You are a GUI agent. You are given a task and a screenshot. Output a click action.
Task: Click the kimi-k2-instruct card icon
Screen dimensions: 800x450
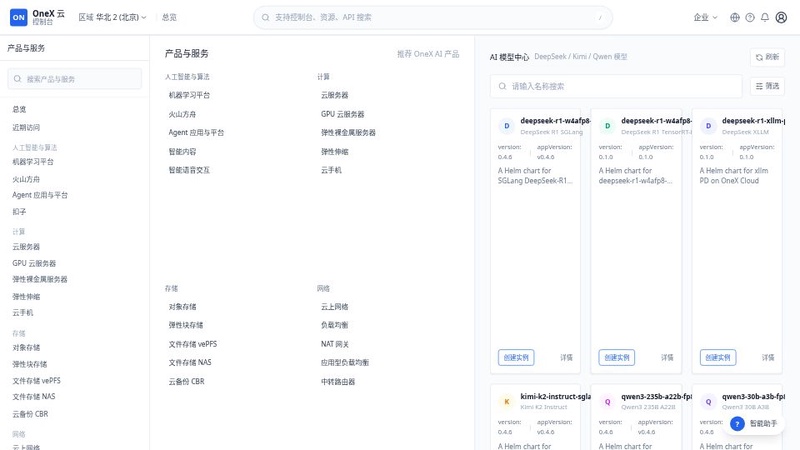click(x=507, y=402)
